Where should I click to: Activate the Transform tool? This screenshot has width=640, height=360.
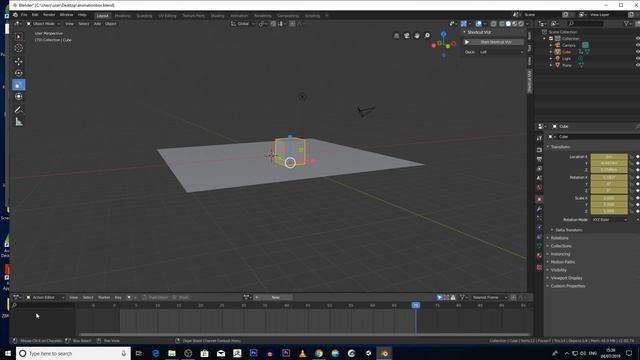point(19,97)
